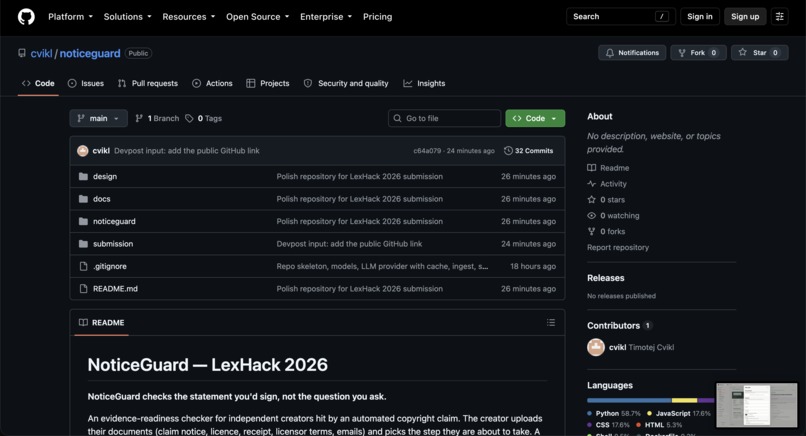
Task: Open the Actions tab
Action: pyautogui.click(x=212, y=83)
